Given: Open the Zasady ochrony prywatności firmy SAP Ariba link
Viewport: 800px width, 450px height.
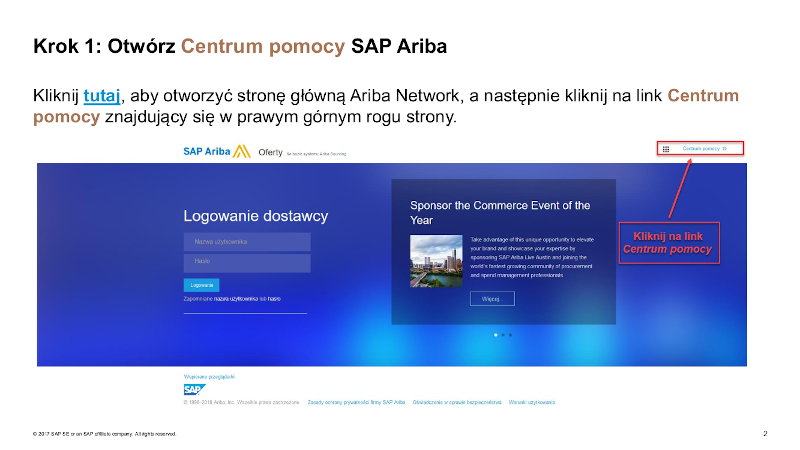Looking at the screenshot, I should pyautogui.click(x=356, y=402).
